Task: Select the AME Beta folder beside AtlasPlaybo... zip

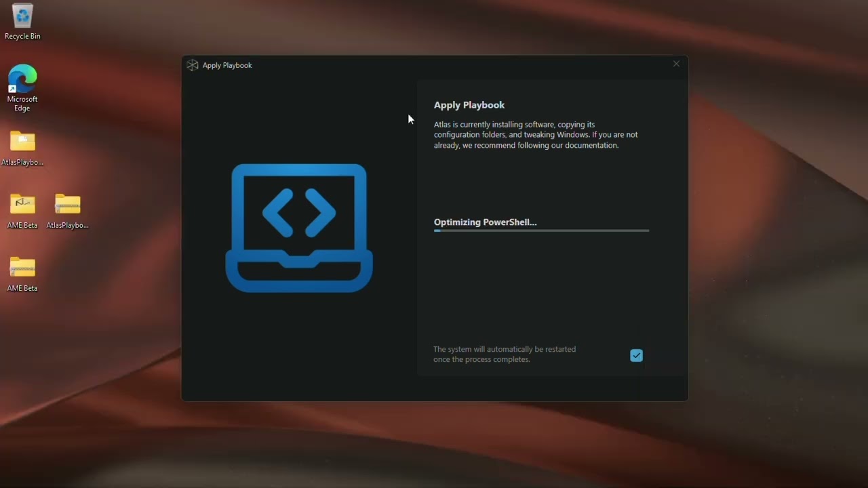Action: (22, 211)
